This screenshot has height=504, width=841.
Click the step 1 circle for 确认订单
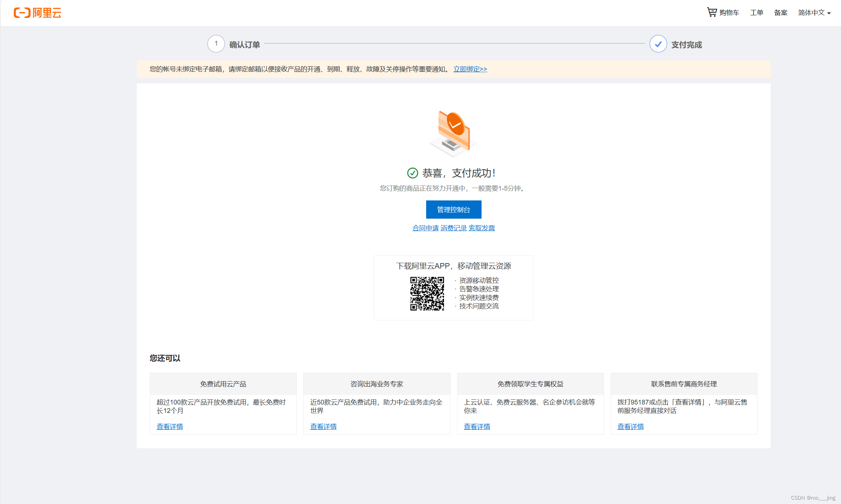(216, 44)
